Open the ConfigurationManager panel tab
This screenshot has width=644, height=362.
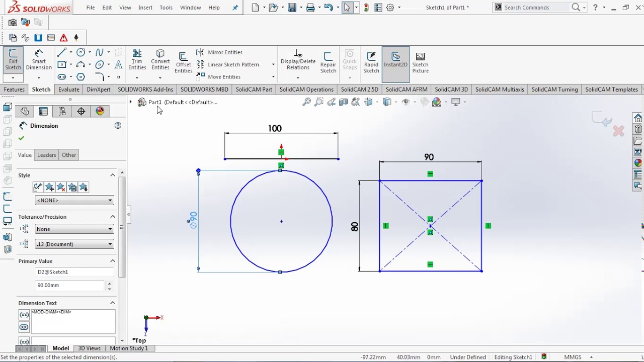pos(62,111)
